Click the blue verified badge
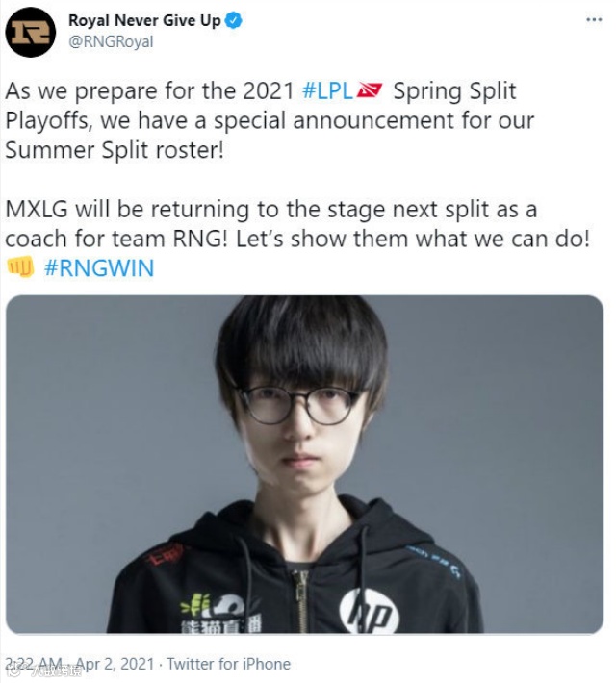Screen dimensions: 616x683 [234, 20]
